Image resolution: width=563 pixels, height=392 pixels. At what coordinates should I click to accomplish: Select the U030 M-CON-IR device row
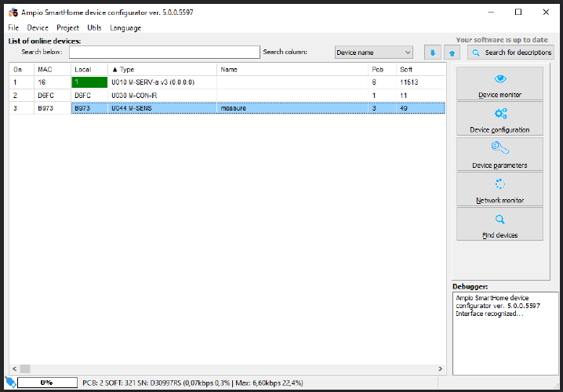(x=227, y=96)
